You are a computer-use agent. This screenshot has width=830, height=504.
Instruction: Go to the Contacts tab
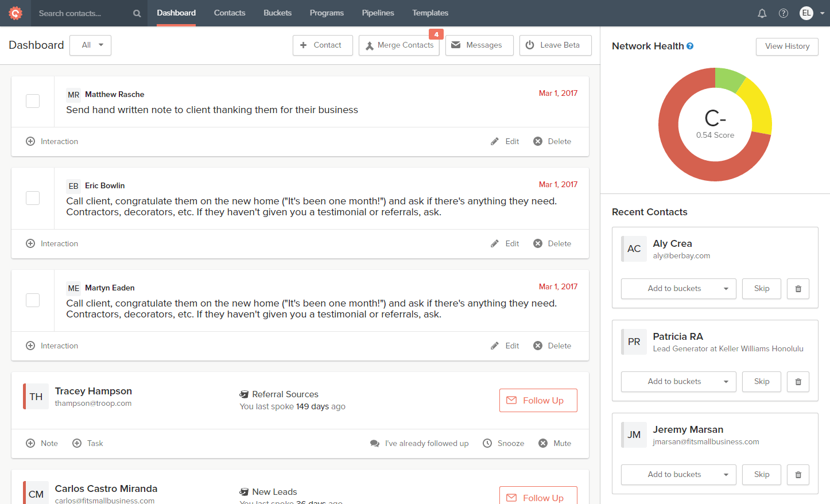[230, 13]
